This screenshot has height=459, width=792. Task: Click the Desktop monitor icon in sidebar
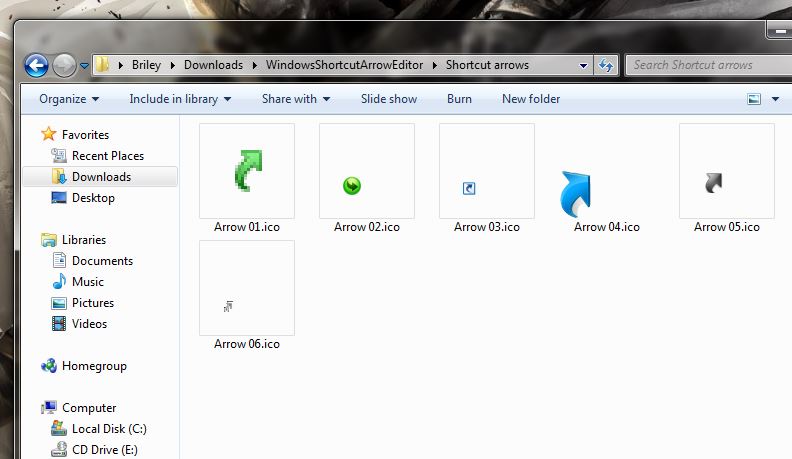tap(59, 197)
